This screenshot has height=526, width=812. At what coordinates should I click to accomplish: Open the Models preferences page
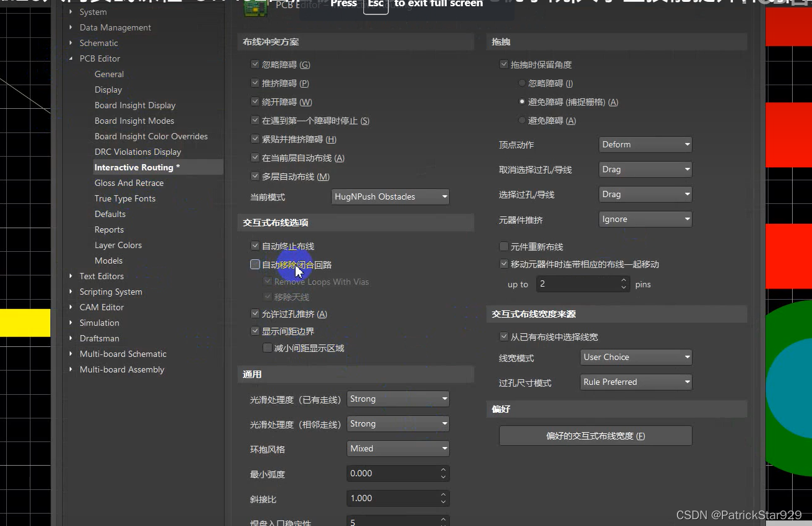pos(108,261)
